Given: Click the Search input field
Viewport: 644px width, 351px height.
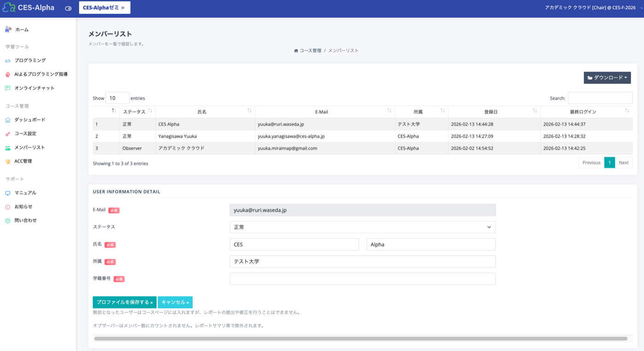Looking at the screenshot, I should (x=600, y=98).
